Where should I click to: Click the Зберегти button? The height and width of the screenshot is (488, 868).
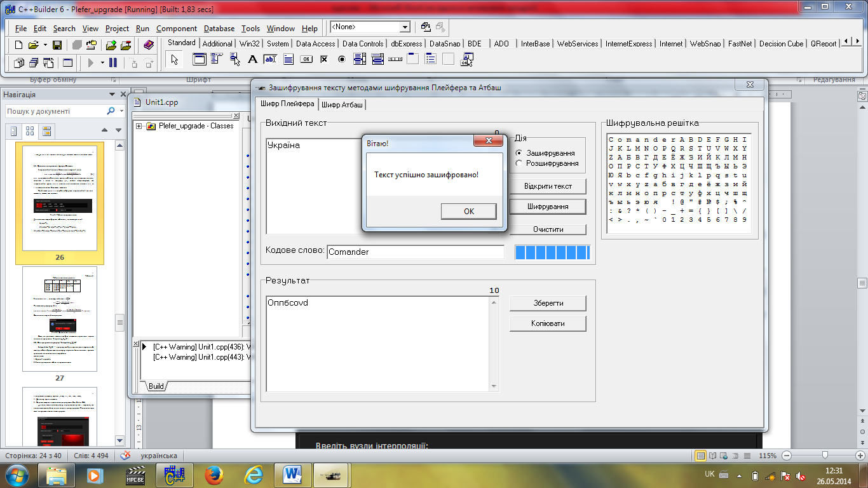(x=548, y=303)
